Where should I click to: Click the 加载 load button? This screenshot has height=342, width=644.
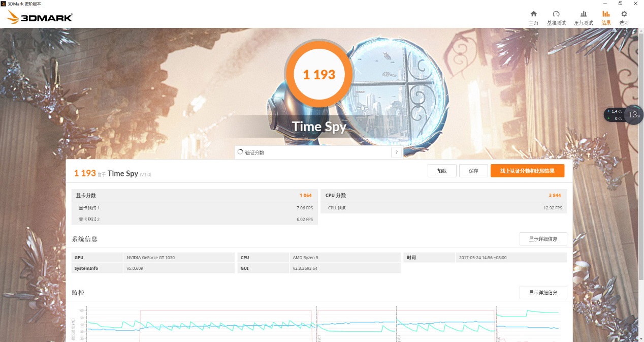[442, 171]
